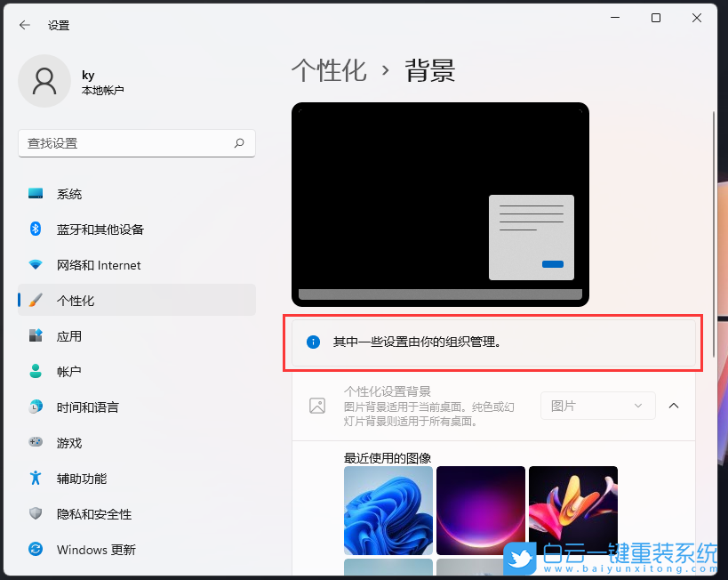The width and height of the screenshot is (728, 580).
Task: Collapse the personalize background section chevron
Action: pyautogui.click(x=673, y=406)
